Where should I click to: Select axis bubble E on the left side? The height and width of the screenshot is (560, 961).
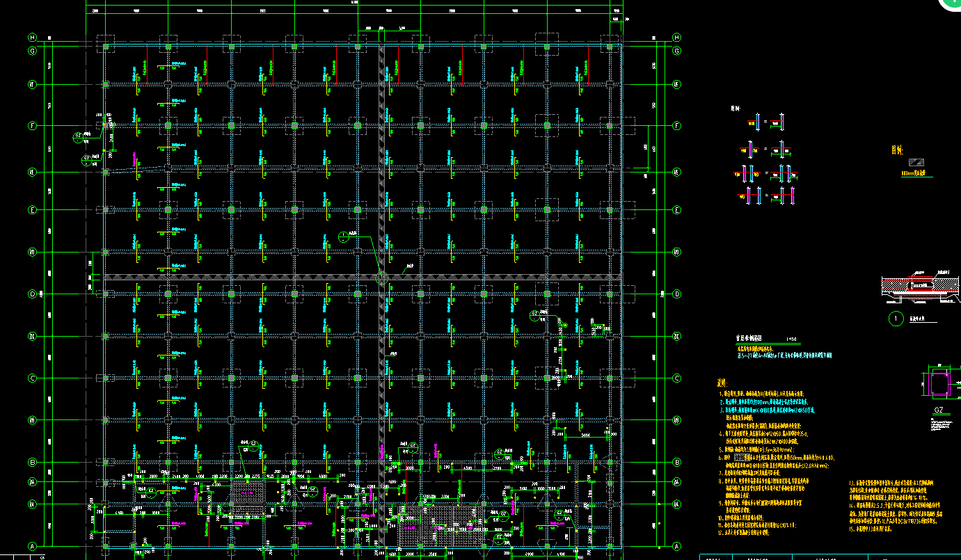[32, 209]
